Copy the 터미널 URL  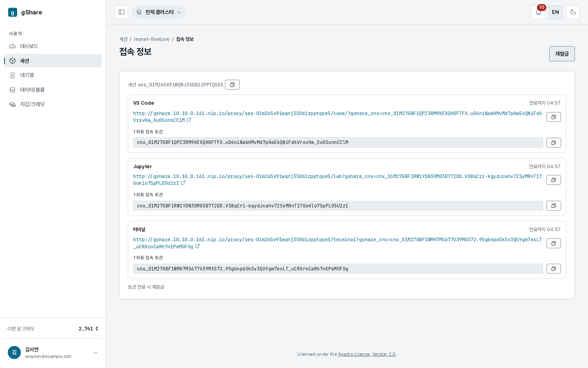coord(553,243)
